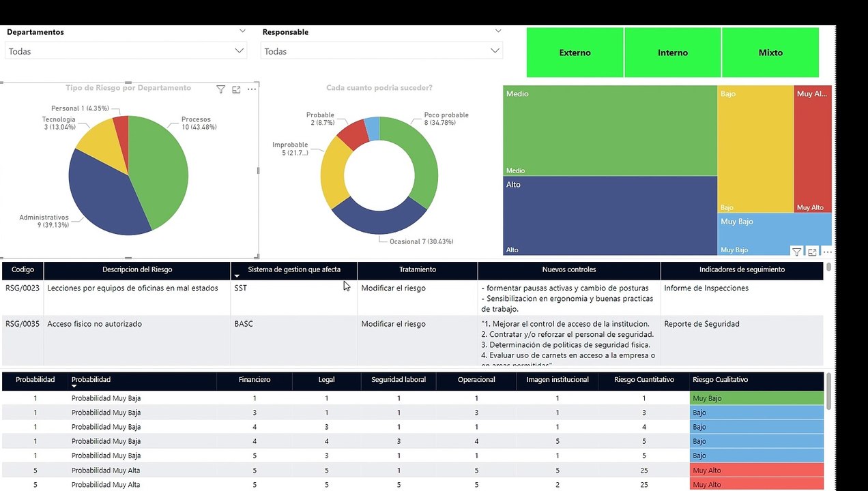Image resolution: width=868 pixels, height=491 pixels.
Task: Click the treemap visual filter icon
Action: point(796,252)
